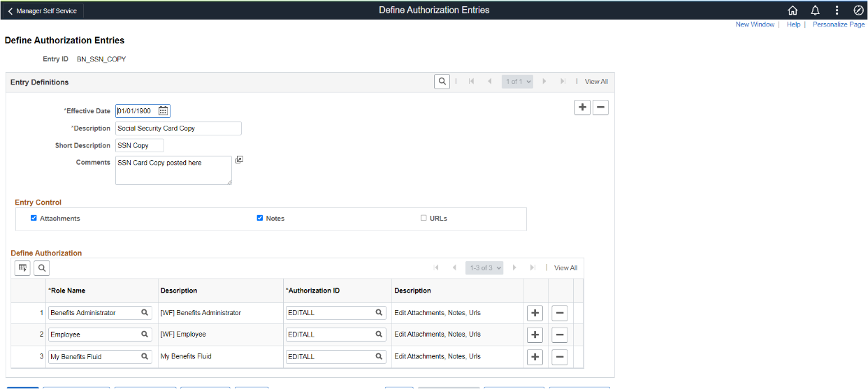868x389 pixels.
Task: Open the Effective Date calendar picker
Action: click(x=164, y=111)
